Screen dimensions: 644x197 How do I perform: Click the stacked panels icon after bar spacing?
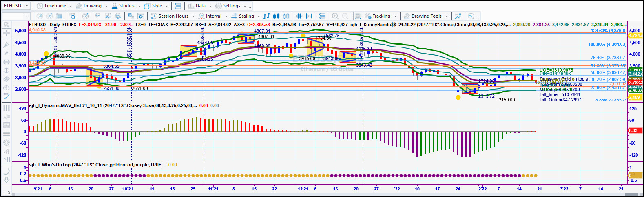click(x=322, y=16)
